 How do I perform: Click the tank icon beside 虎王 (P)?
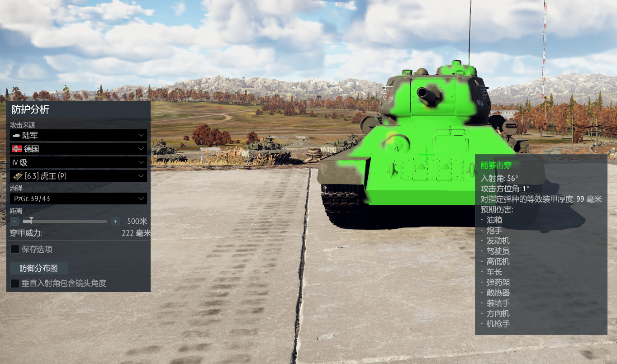17,176
